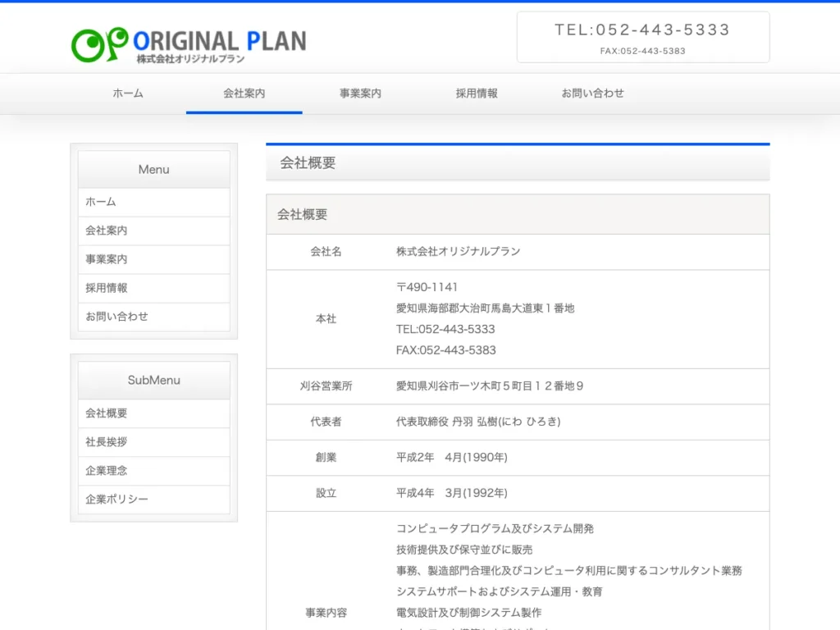
Task: Click the コンサルタント業務 line
Action: pyautogui.click(x=569, y=571)
